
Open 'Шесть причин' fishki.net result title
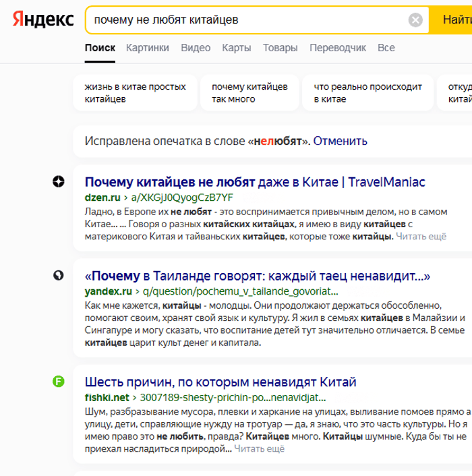coord(220,382)
